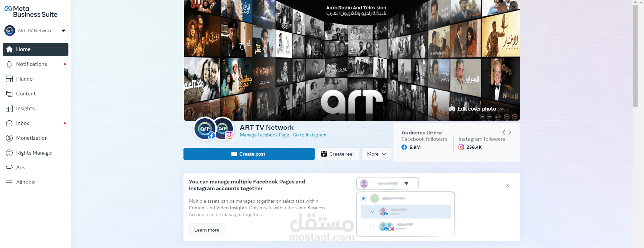
Task: Click the 5.9M Facebook followers count
Action: (415, 147)
